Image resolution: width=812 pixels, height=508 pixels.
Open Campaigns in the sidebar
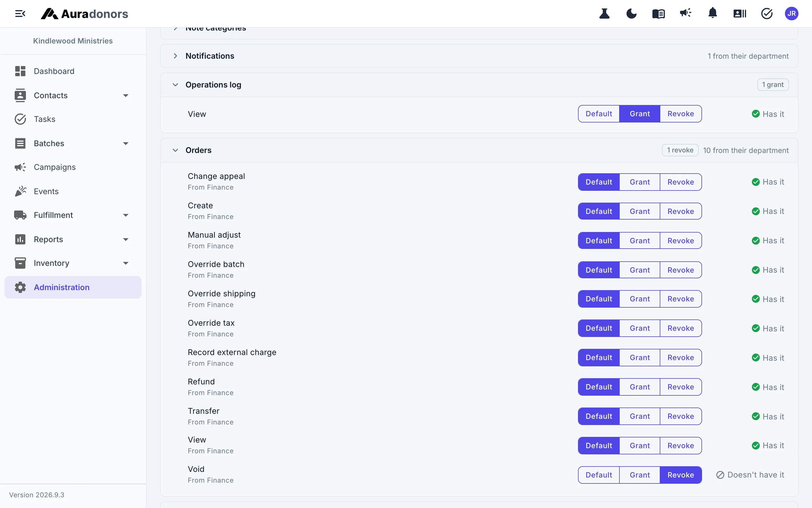73,167
